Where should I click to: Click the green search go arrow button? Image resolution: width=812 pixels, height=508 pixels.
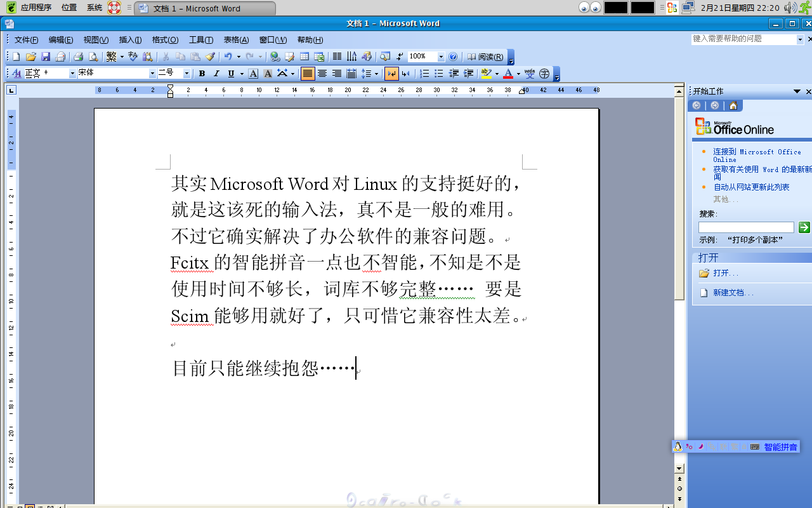pos(804,227)
